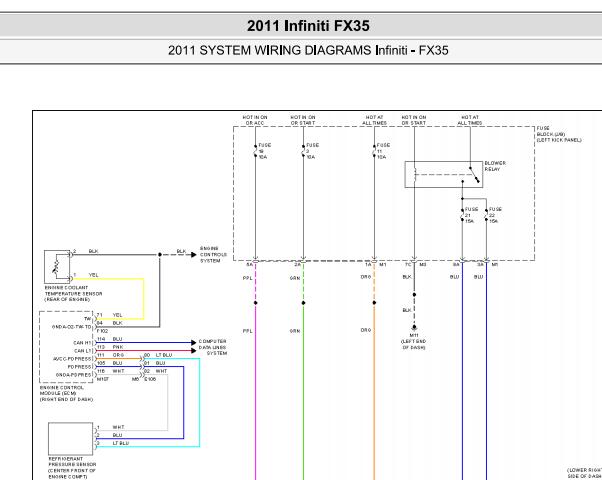Click the splice dot on the orange ORG wire

coord(374,303)
